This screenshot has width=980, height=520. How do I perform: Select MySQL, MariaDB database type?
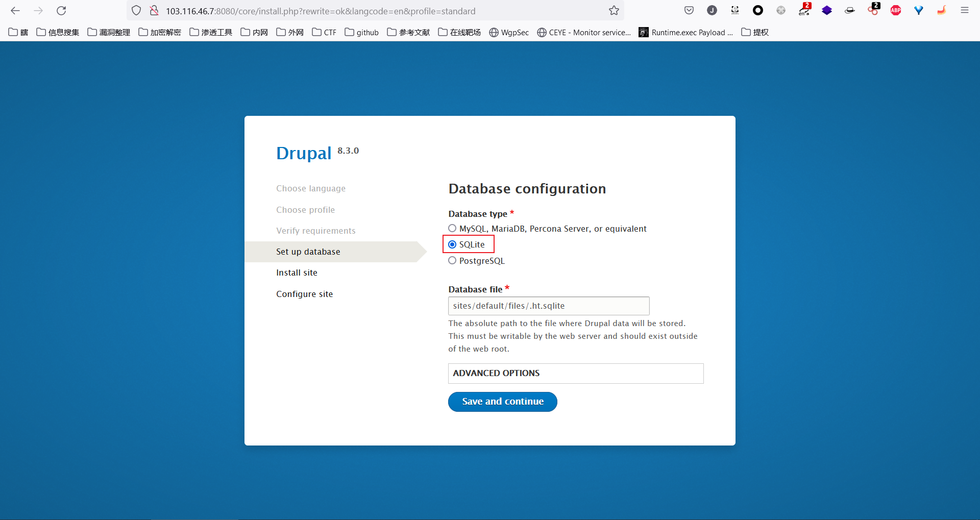point(452,229)
